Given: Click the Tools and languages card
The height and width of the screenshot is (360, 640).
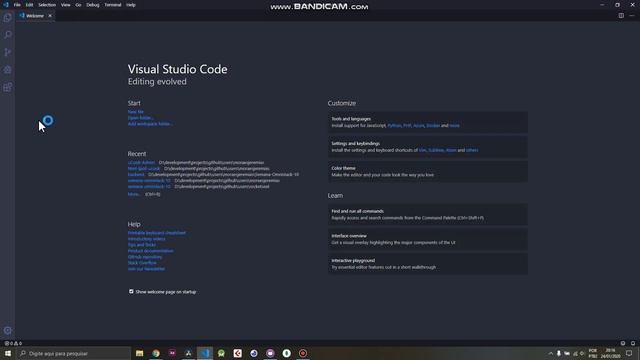Looking at the screenshot, I should [x=427, y=122].
